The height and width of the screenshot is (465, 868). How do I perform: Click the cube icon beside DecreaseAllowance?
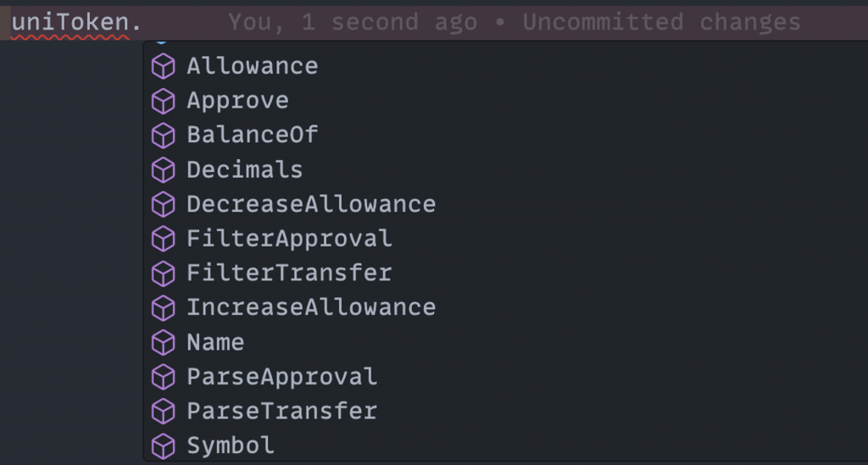click(164, 205)
